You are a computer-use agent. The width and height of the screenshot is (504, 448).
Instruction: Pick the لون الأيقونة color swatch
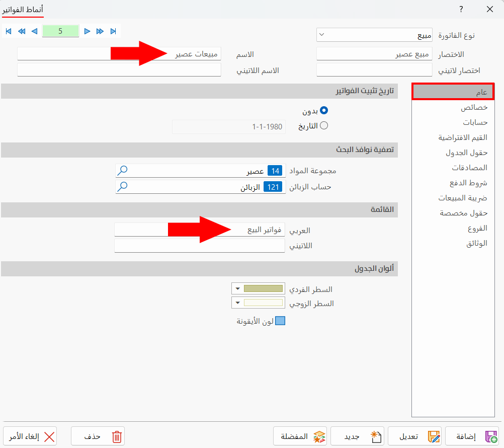click(x=280, y=320)
